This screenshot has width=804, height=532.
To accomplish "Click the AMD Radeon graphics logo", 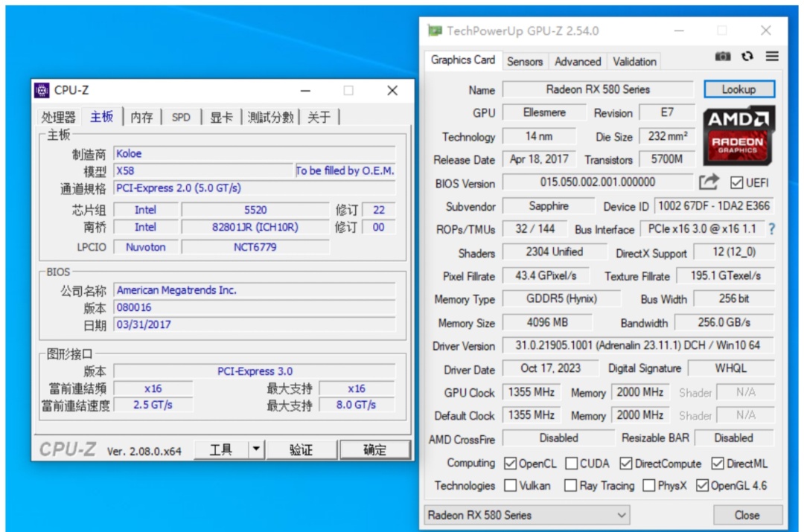I will tap(738, 135).
